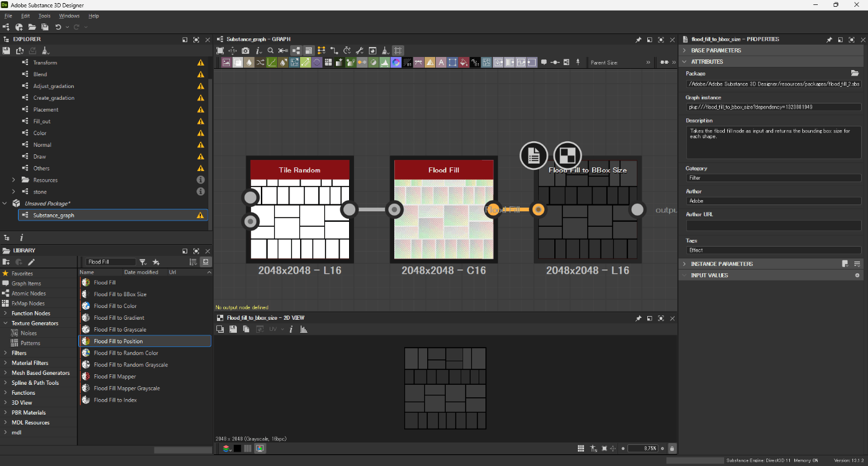Select Flood Fill Mapper Grayscale library item

coord(126,389)
